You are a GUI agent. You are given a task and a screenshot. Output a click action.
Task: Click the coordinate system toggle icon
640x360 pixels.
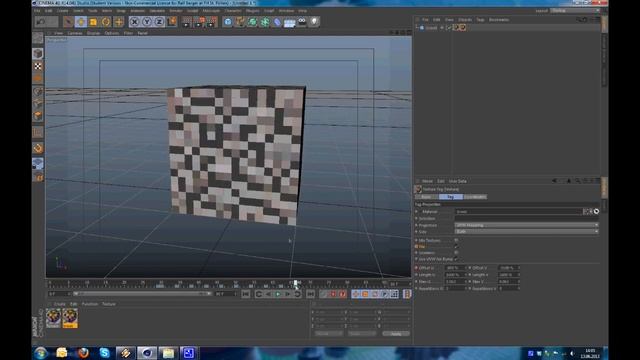172,22
